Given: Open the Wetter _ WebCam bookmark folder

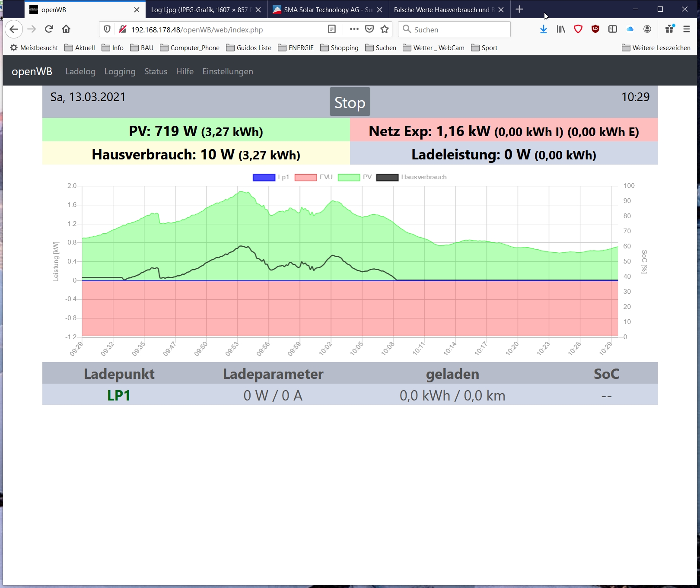Looking at the screenshot, I should click(434, 48).
